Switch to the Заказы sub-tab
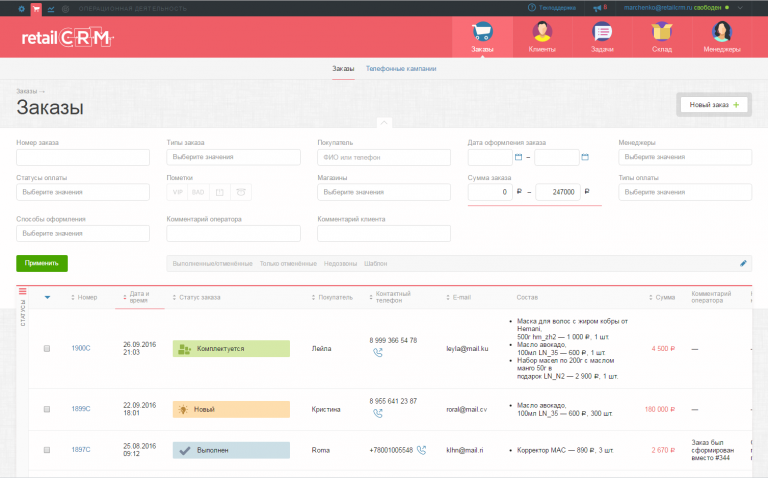768x478 pixels. point(343,69)
